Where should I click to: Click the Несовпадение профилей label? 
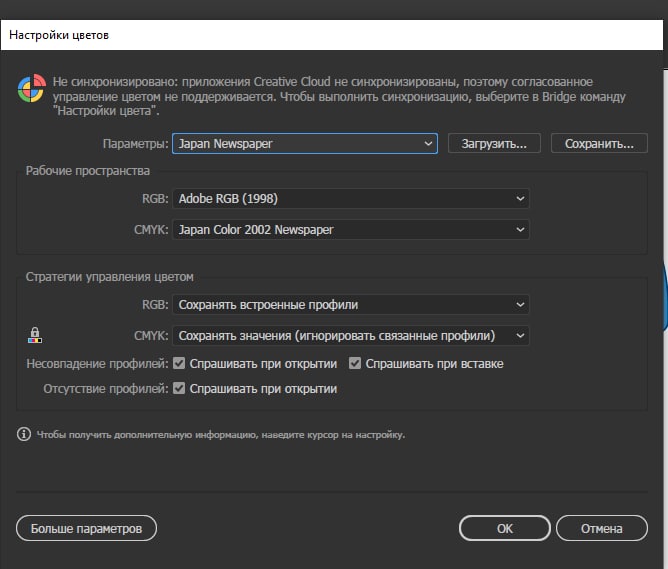click(97, 364)
